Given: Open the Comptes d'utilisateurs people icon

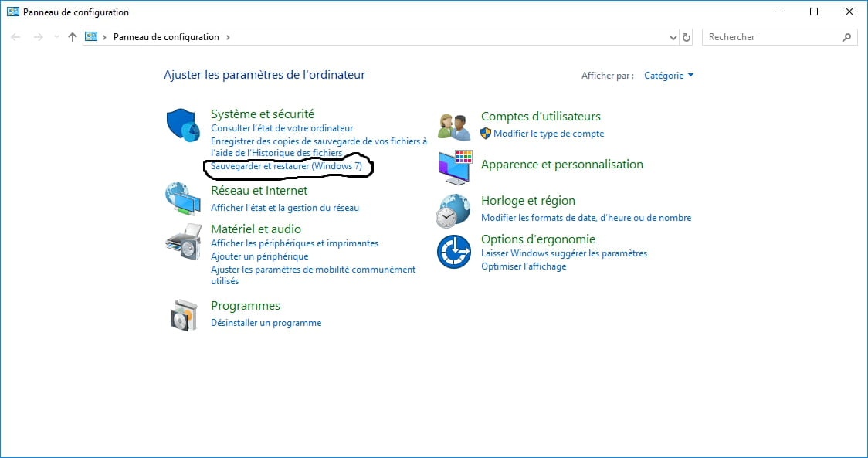Looking at the screenshot, I should tap(454, 127).
